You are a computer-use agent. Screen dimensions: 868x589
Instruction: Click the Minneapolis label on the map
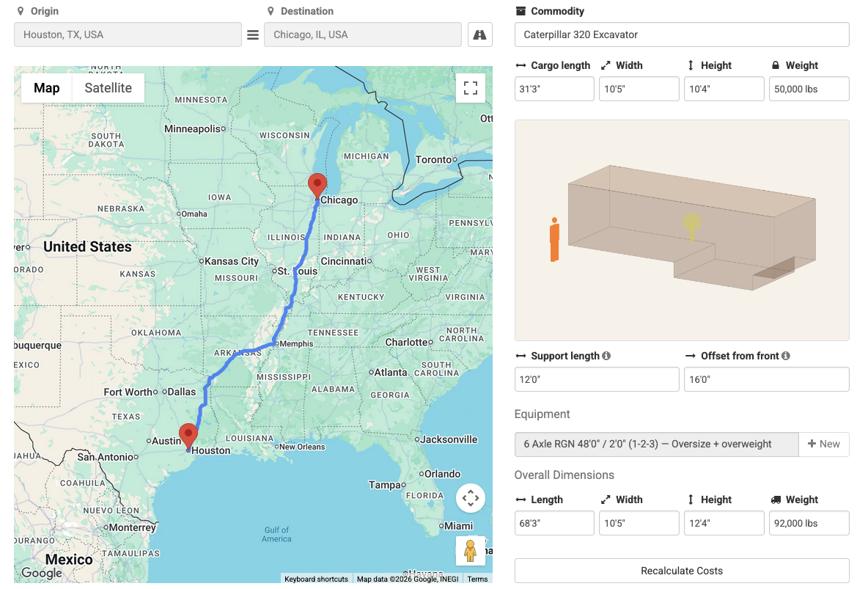click(x=193, y=129)
